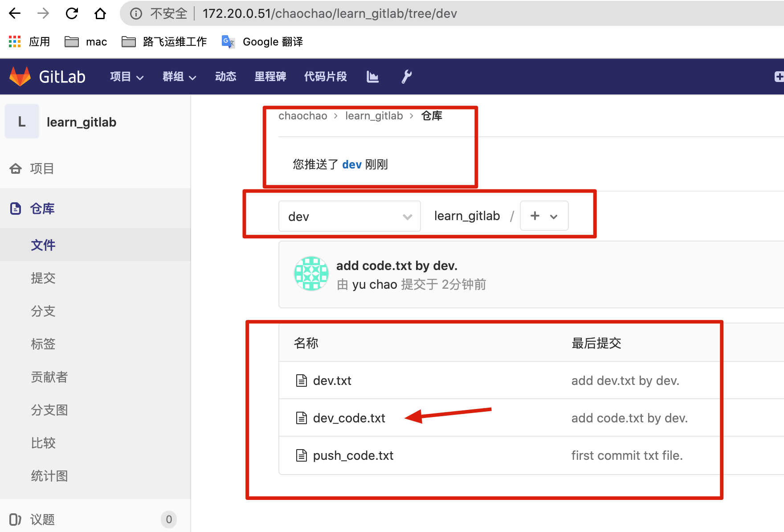Reload the page with refresh icon
784x532 pixels.
(x=72, y=13)
